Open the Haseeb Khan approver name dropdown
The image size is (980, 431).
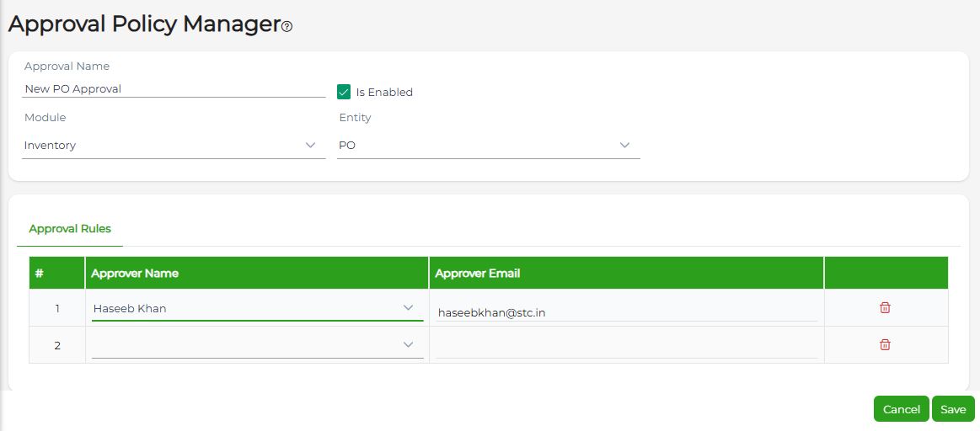(x=257, y=308)
